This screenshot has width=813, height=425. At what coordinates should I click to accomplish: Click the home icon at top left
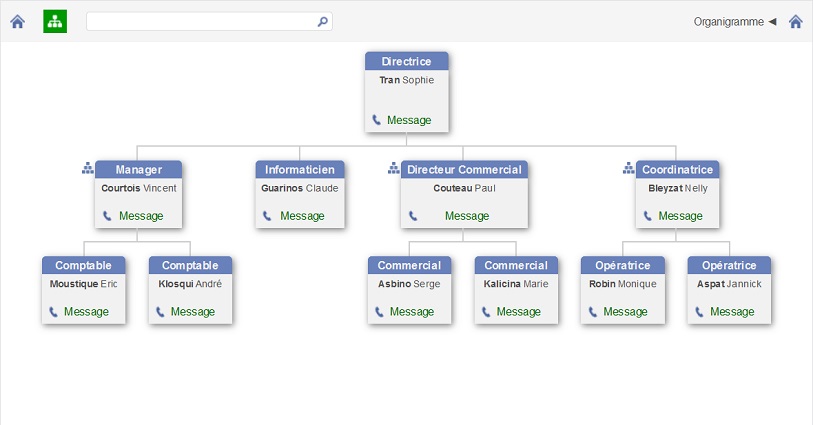[18, 22]
